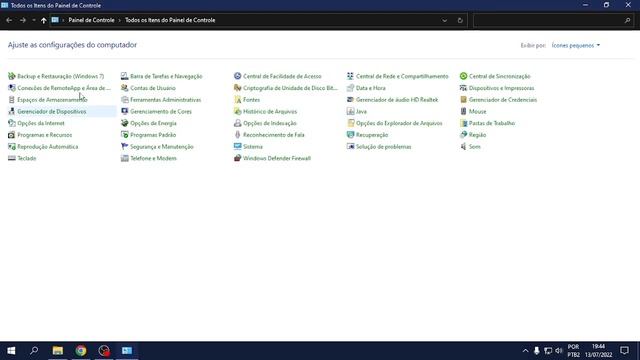Open Opções de Indexação icon
640x360 pixels.
[238, 123]
